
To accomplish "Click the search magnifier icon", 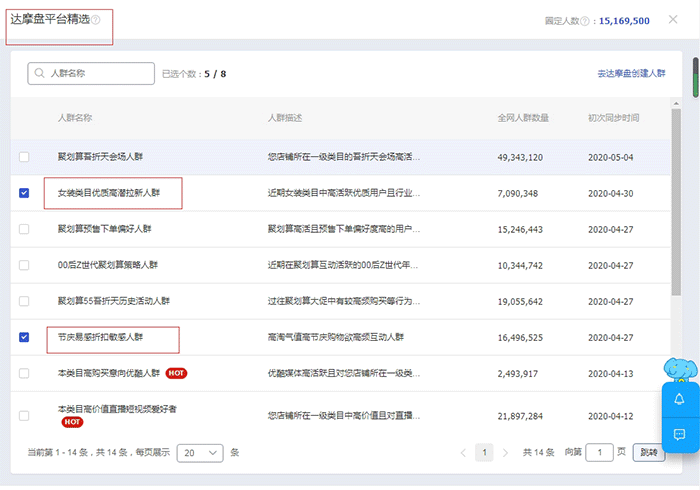I will 40,73.
